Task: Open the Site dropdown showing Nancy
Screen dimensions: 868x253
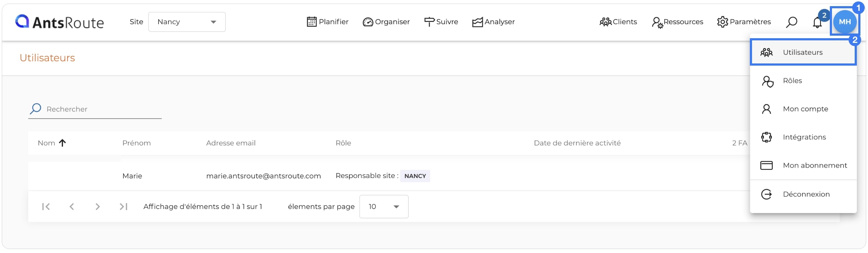Action: (187, 22)
